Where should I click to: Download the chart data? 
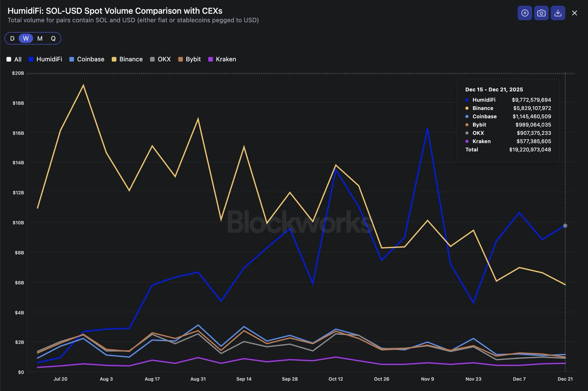coord(558,13)
